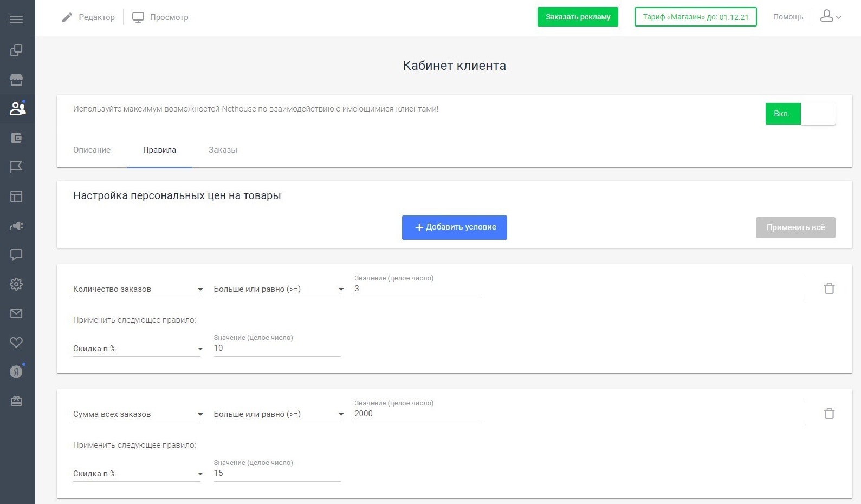Open the store icon in the sidebar

pos(16,80)
